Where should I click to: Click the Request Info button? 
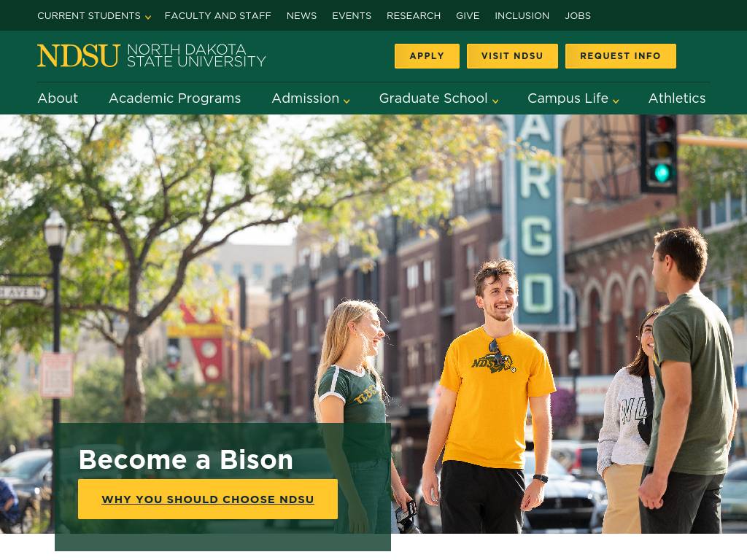click(x=620, y=56)
